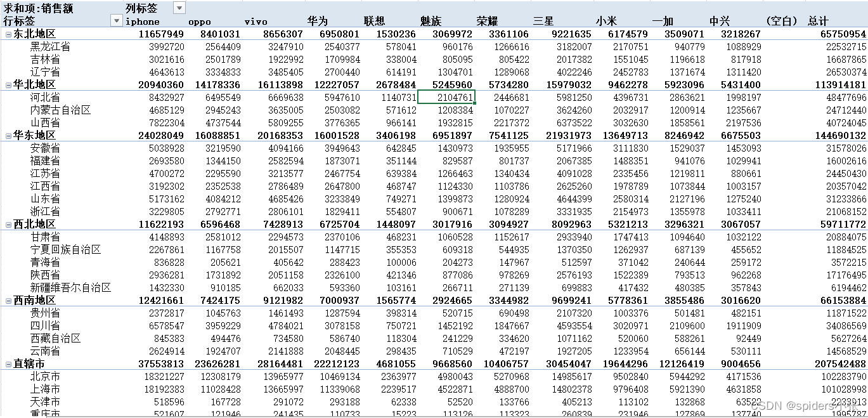868x418 pixels.
Task: Select the 联想 column header
Action: (374, 21)
